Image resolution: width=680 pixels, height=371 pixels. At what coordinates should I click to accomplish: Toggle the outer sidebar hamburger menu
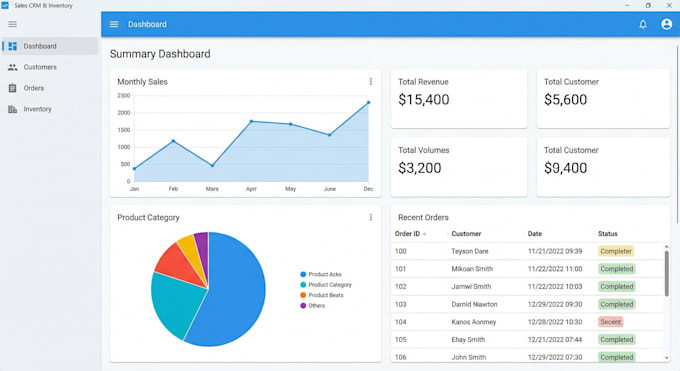13,24
